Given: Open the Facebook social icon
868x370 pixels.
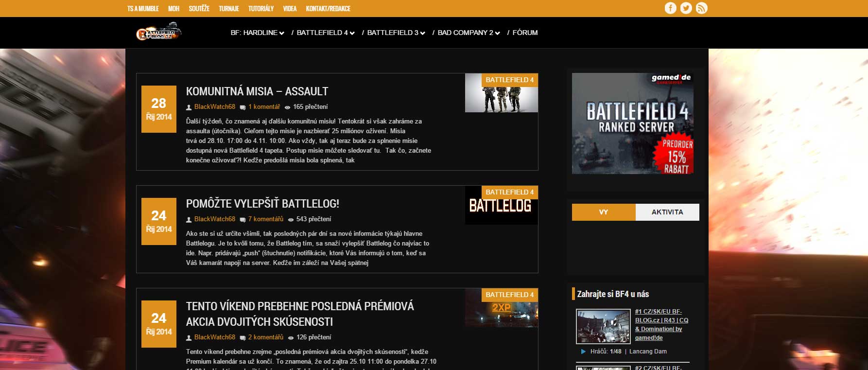Looking at the screenshot, I should [670, 8].
